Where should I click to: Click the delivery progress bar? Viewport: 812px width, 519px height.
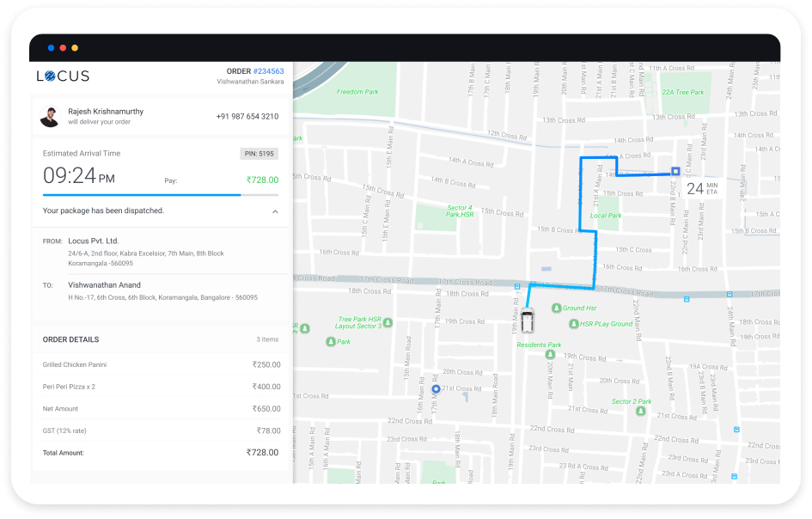161,195
